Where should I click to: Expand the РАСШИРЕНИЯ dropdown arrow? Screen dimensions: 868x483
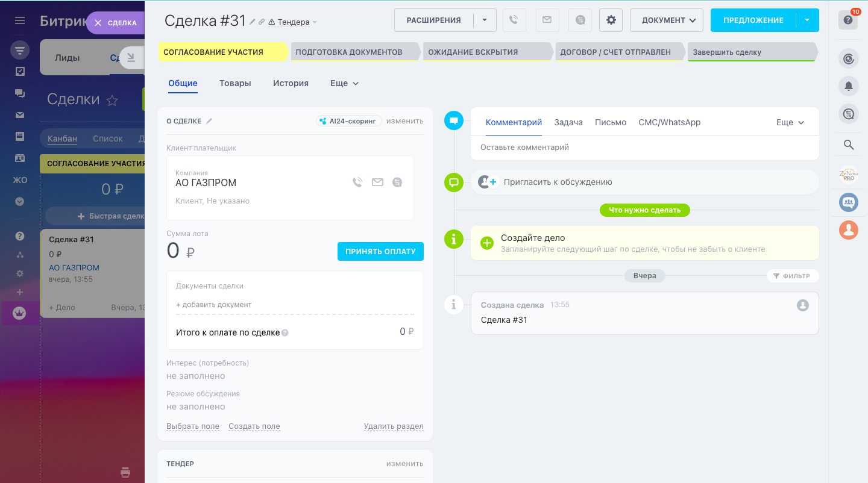(x=485, y=20)
